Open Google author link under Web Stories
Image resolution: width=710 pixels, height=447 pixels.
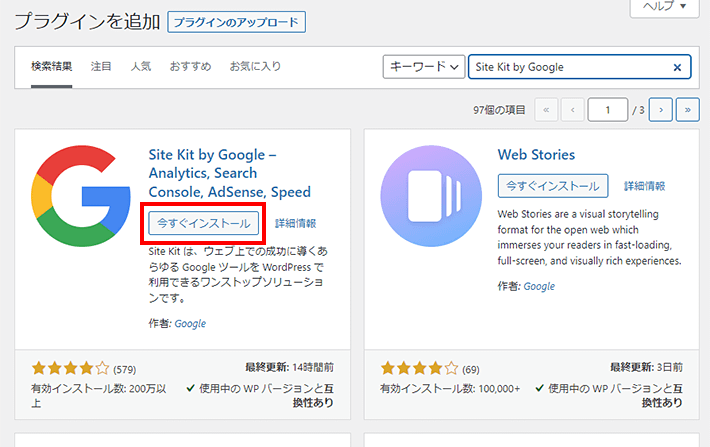click(x=539, y=286)
